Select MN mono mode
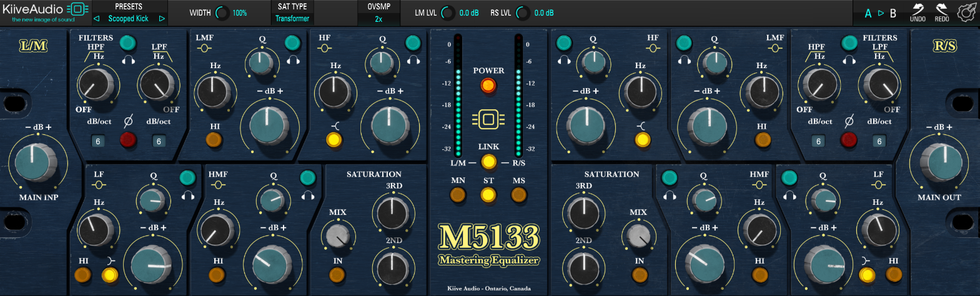The height and width of the screenshot is (296, 980). point(458,195)
